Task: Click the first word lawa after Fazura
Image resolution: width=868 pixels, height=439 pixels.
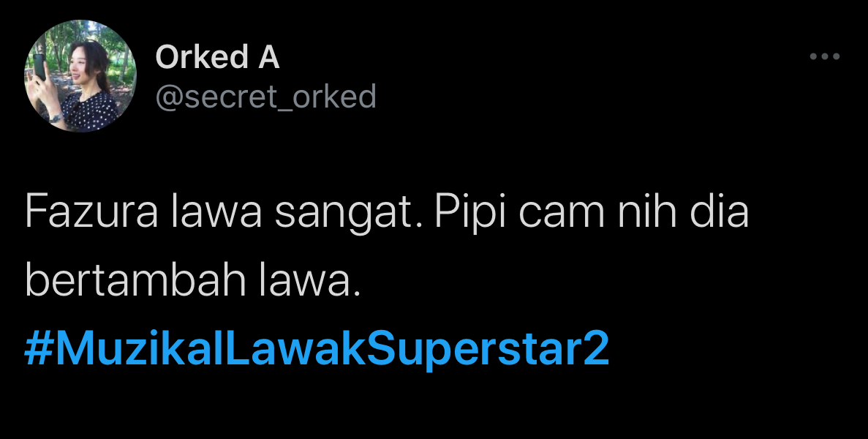Action: pyautogui.click(x=216, y=213)
